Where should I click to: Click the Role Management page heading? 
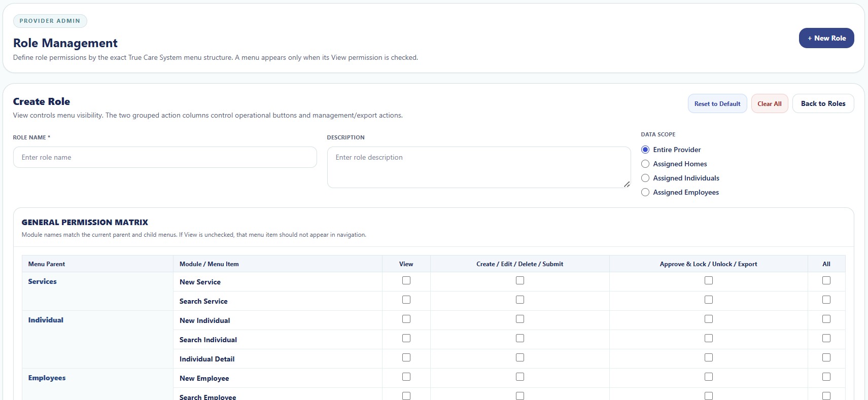point(65,43)
